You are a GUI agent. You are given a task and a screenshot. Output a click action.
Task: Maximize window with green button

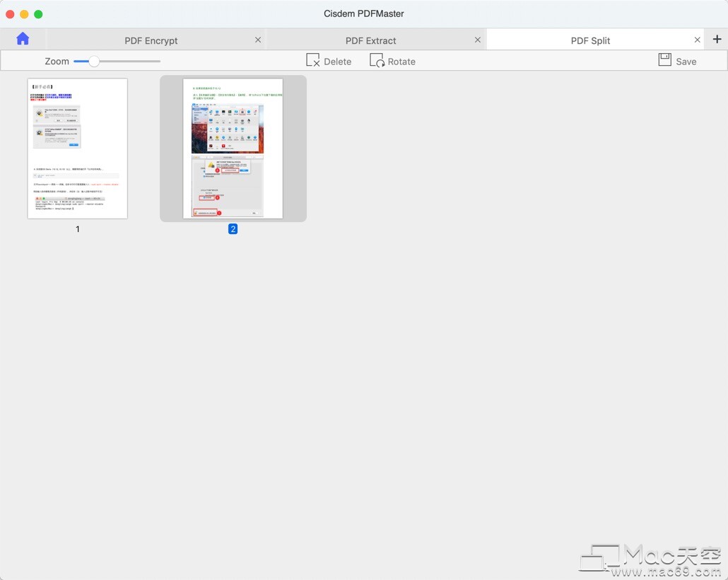coord(39,14)
